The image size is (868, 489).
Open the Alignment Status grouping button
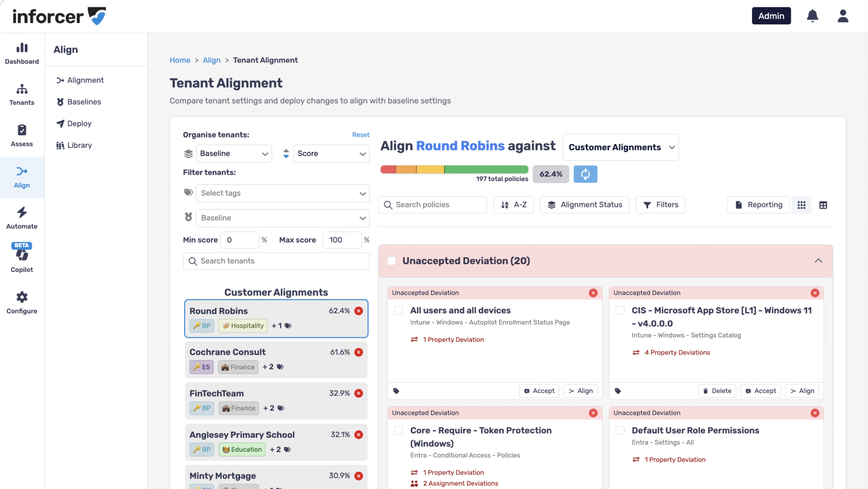pos(585,205)
